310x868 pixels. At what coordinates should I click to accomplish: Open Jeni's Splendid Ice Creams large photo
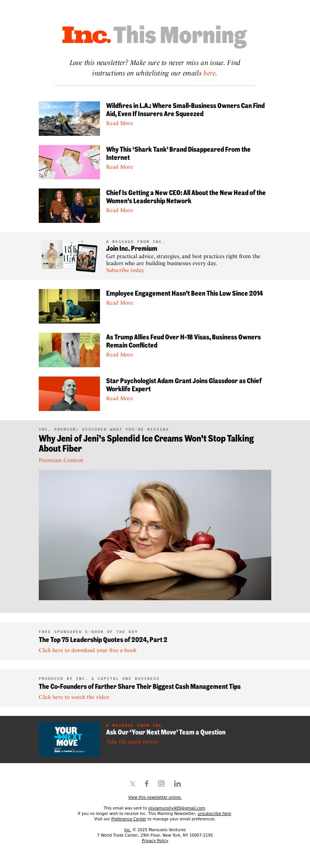155,535
